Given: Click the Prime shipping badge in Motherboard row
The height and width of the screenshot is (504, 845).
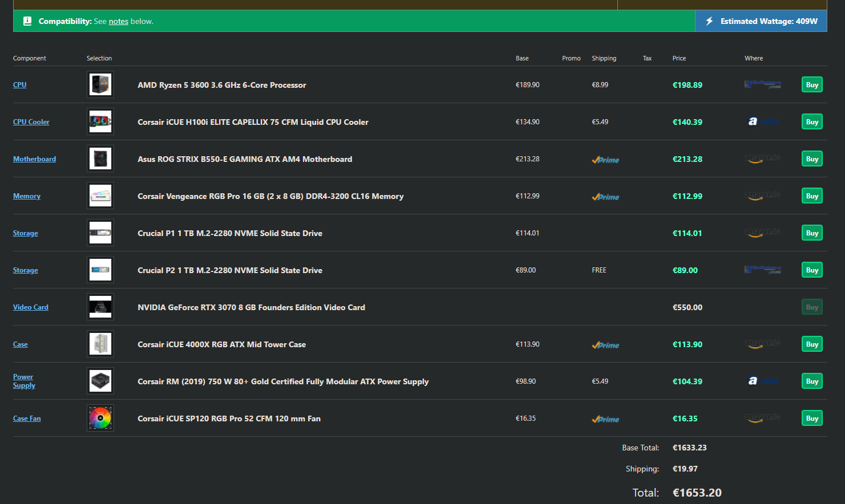Looking at the screenshot, I should pyautogui.click(x=605, y=160).
